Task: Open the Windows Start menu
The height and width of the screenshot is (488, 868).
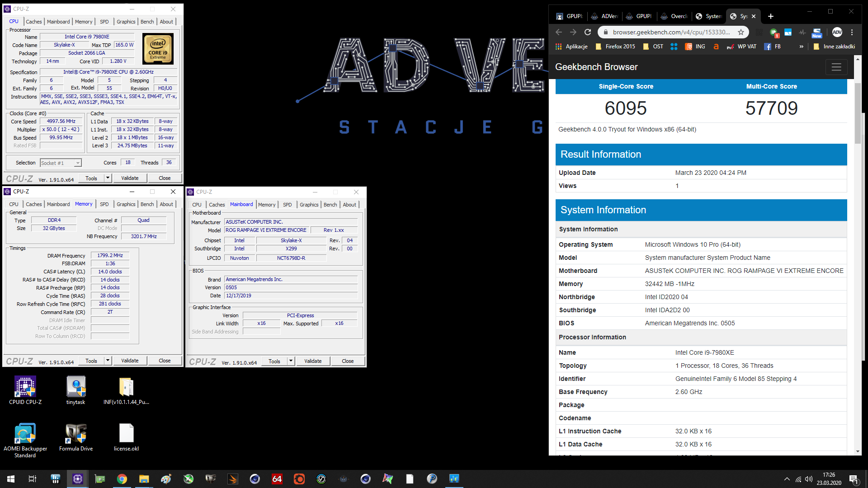Action: [x=11, y=479]
